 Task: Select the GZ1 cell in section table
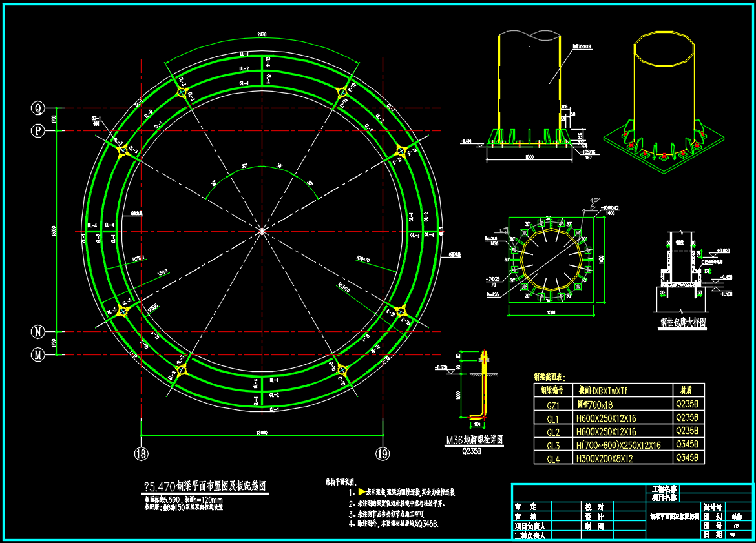(552, 405)
